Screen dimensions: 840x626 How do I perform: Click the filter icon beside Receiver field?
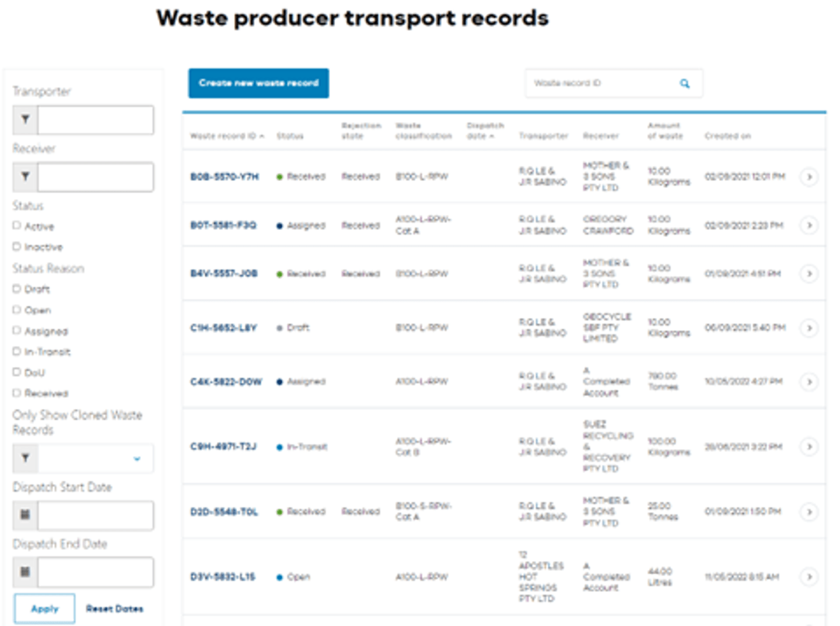24,177
